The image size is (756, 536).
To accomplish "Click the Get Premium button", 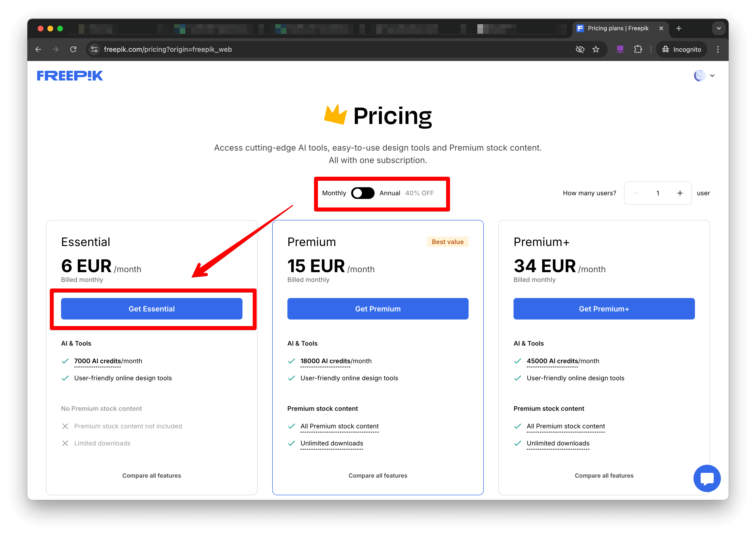I will 378,309.
